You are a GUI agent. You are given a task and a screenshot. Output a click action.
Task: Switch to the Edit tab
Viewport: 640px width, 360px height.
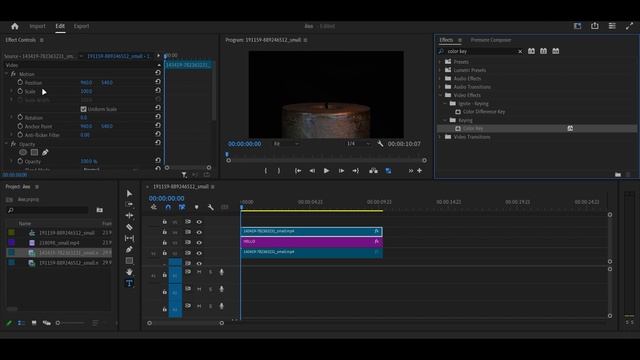point(60,26)
